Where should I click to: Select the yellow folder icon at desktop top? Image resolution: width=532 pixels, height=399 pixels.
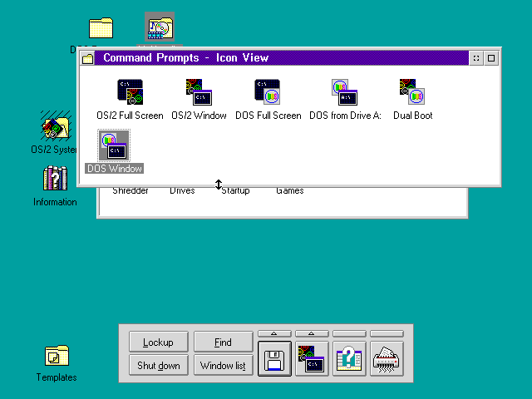pos(101,27)
